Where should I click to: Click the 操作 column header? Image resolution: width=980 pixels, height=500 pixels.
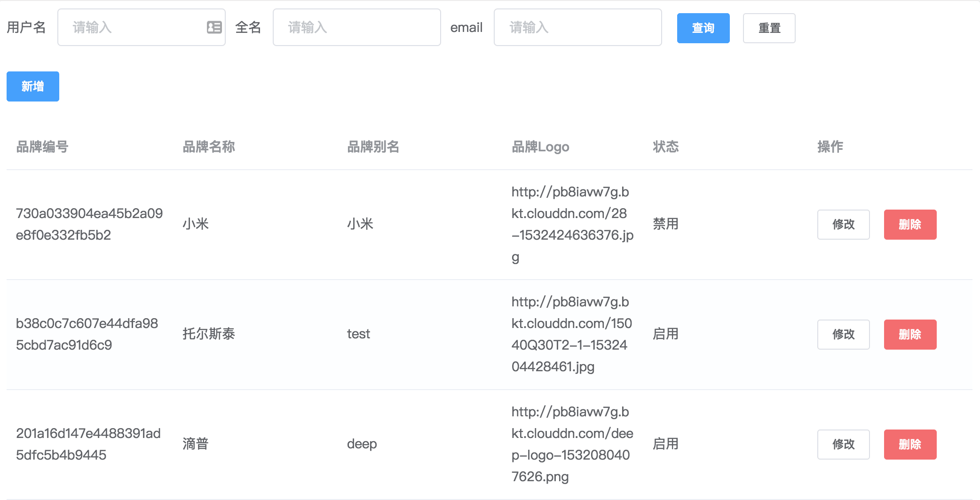[830, 147]
